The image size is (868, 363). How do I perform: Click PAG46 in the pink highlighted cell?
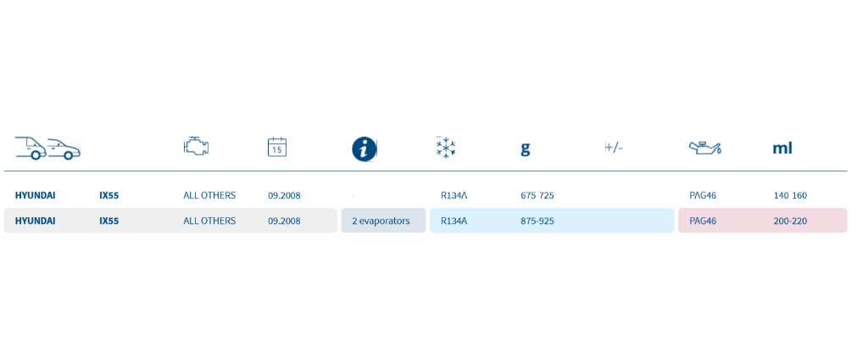pyautogui.click(x=703, y=221)
